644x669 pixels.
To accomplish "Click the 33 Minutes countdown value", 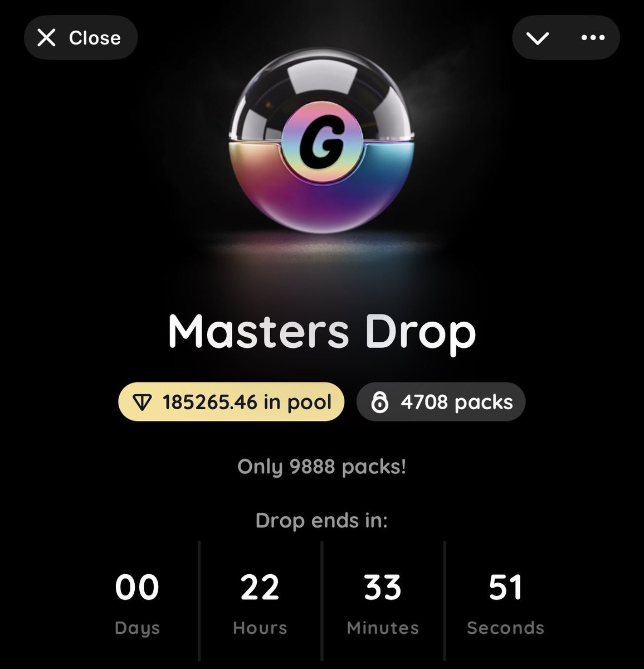I will (383, 588).
